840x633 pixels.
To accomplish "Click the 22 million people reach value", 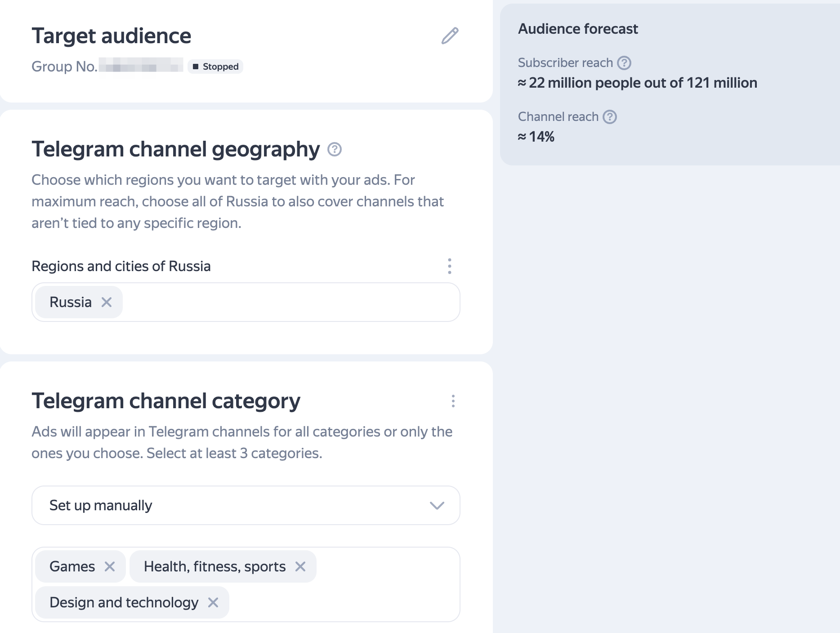I will click(638, 83).
